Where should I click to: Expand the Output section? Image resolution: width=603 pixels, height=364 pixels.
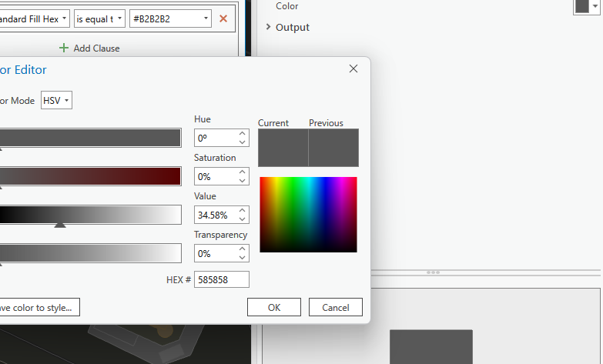[269, 27]
